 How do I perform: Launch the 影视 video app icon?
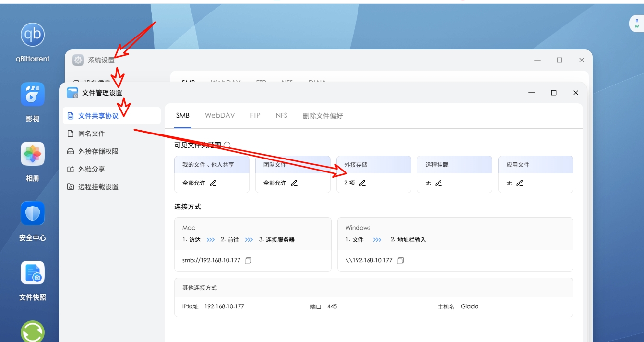pos(33,94)
